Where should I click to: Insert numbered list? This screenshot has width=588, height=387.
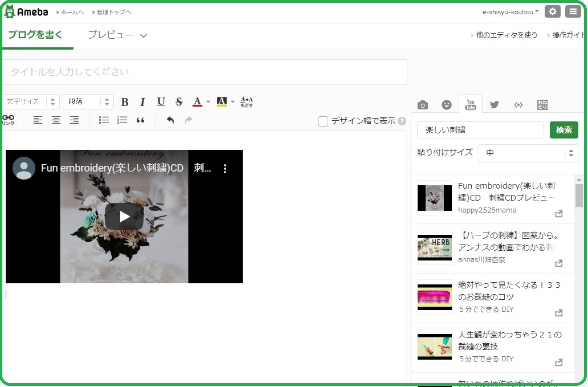pos(122,120)
